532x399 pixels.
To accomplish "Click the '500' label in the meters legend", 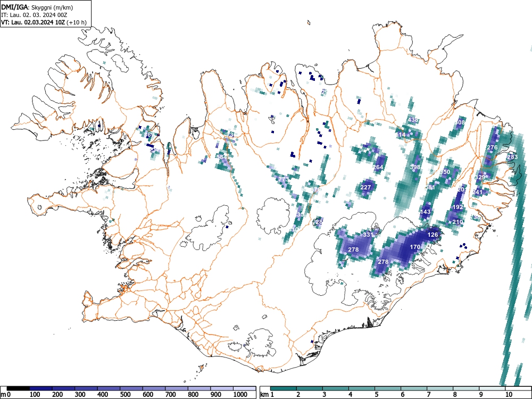I will 126,394.
